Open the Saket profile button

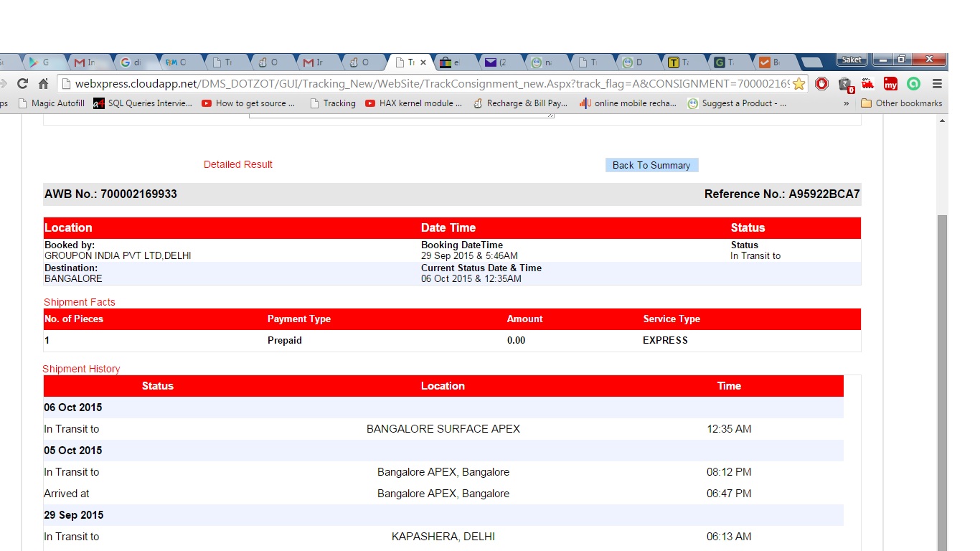click(852, 60)
